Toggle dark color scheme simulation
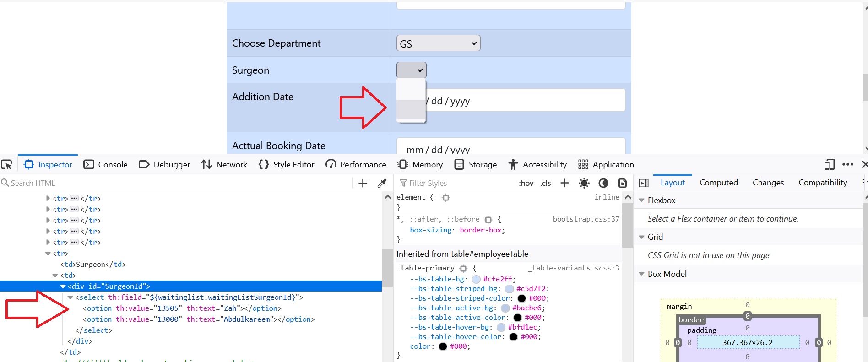 coord(603,183)
